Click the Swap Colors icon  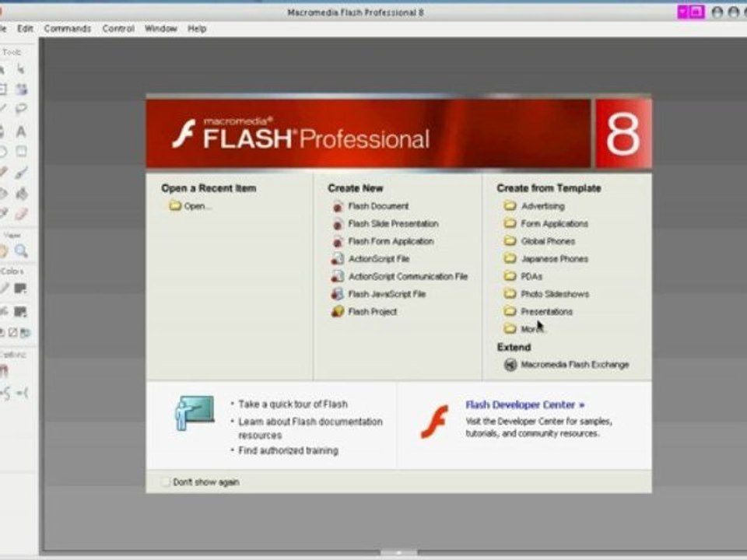25,333
